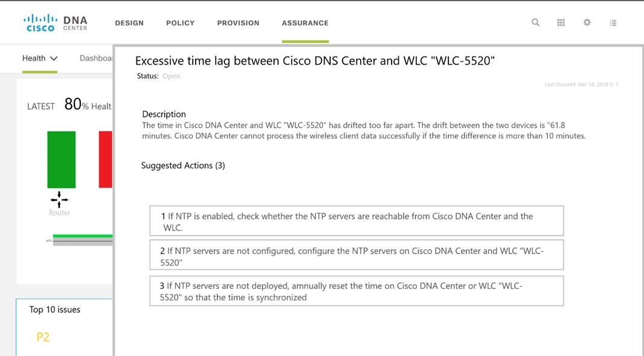Viewport: 644px width, 356px height.
Task: Switch to the Dashboard tab
Action: pos(96,59)
